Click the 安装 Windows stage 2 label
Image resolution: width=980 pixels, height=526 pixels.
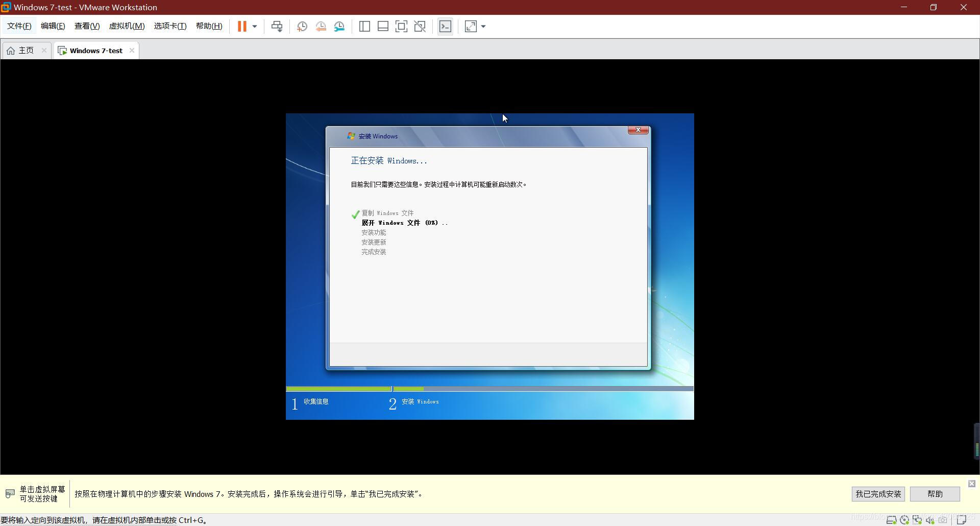420,401
